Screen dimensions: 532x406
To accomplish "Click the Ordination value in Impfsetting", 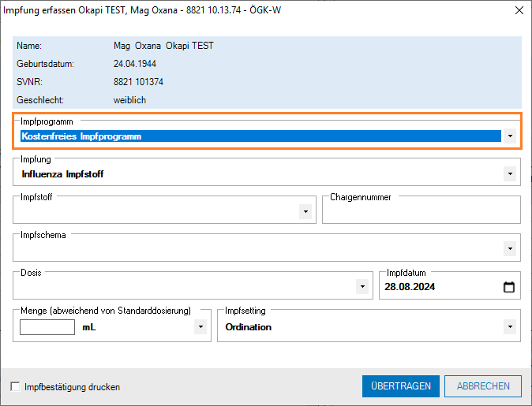I will click(x=249, y=326).
